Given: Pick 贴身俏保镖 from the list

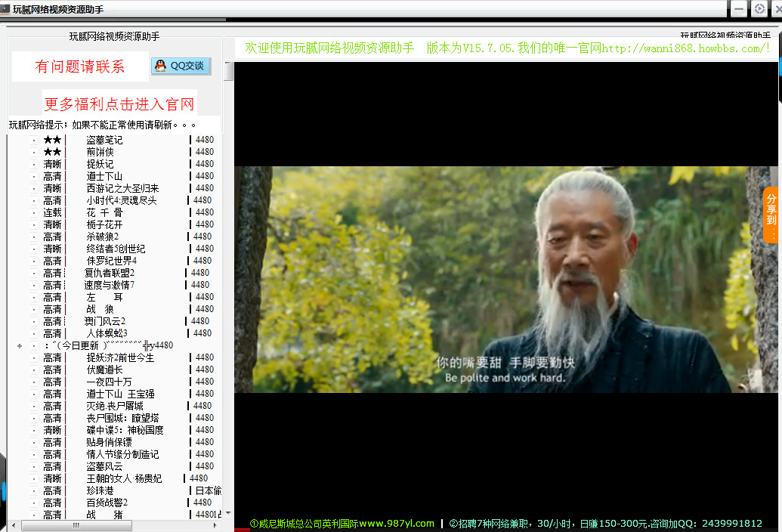Looking at the screenshot, I should (109, 442).
